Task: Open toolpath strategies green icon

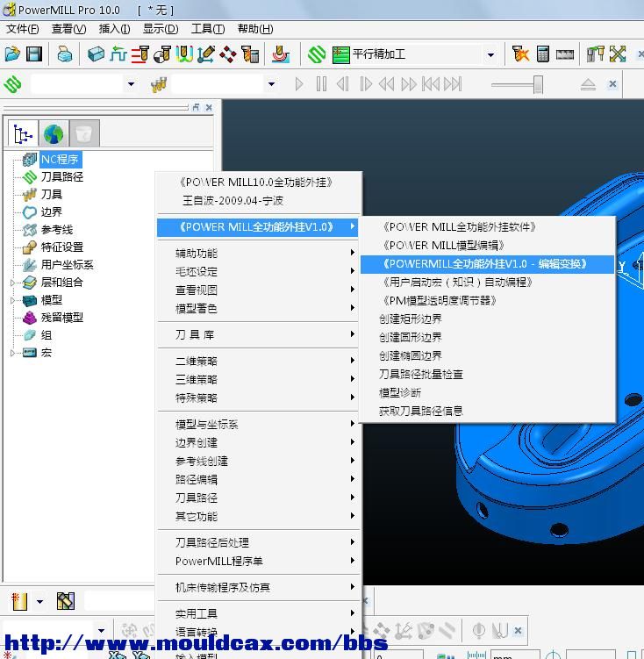Action: 317,54
